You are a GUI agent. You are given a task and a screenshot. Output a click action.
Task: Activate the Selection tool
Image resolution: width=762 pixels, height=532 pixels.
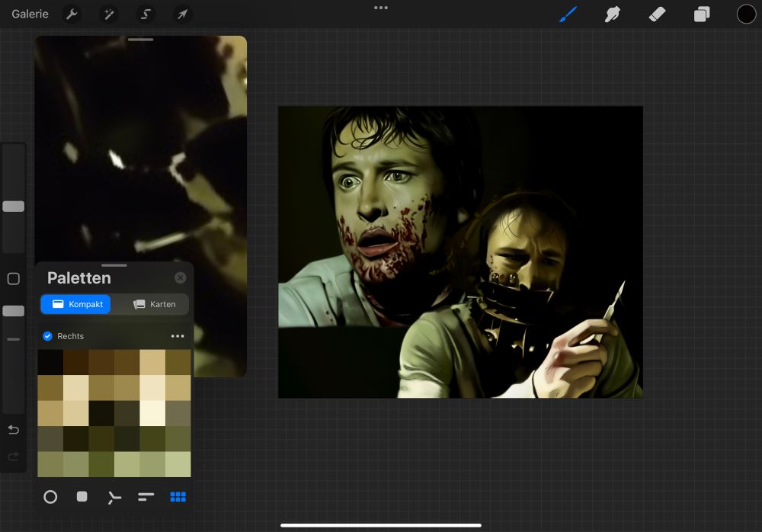pyautogui.click(x=146, y=14)
